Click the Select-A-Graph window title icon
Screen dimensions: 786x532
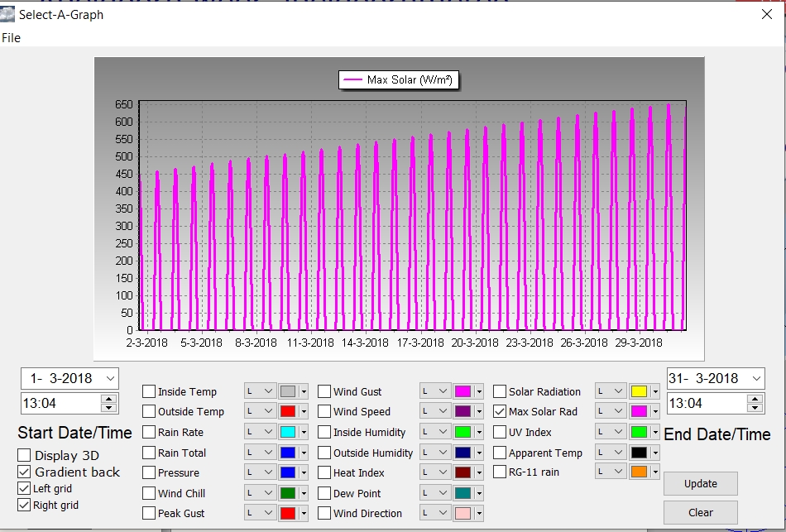(8, 14)
